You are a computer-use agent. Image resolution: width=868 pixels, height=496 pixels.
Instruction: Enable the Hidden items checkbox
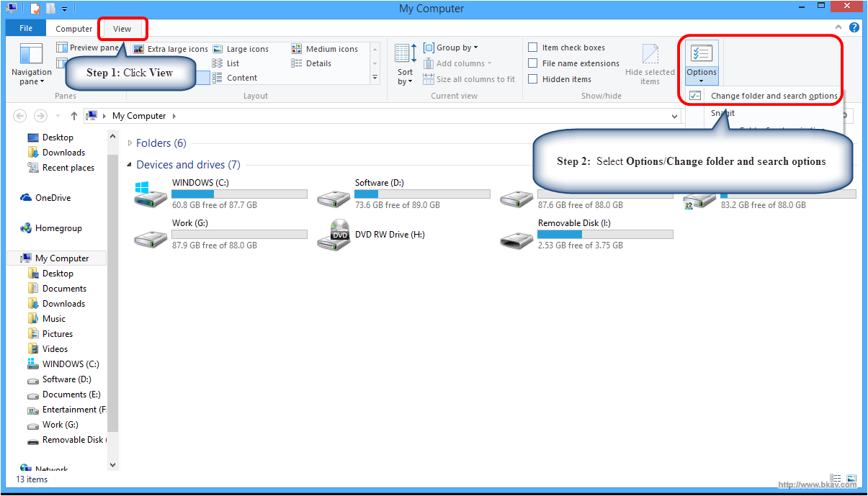pos(533,79)
